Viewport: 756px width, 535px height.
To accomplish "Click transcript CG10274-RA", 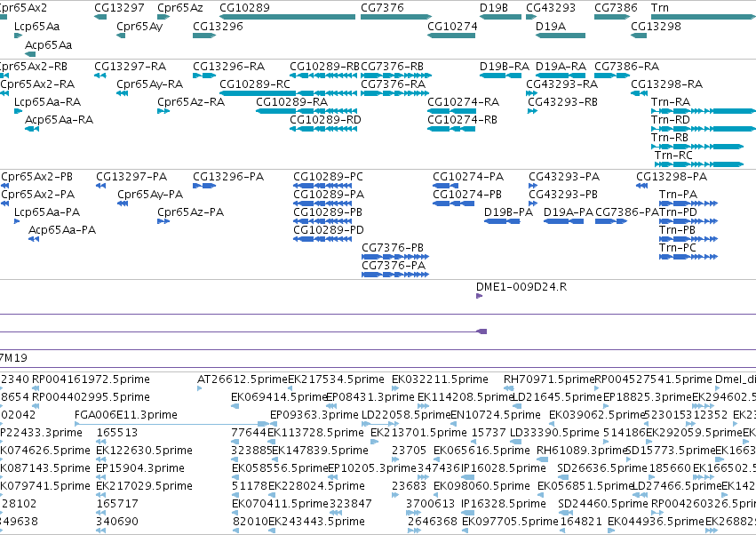I will coord(451,111).
